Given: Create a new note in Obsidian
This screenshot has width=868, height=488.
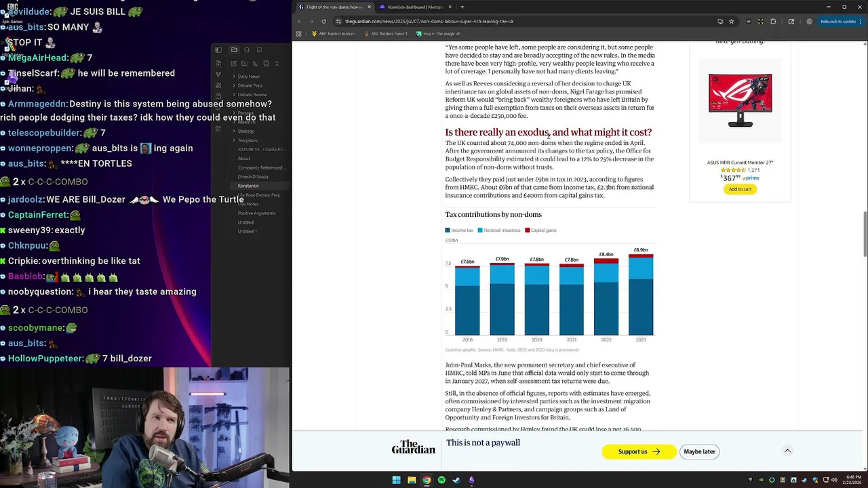Looking at the screenshot, I should point(233,64).
